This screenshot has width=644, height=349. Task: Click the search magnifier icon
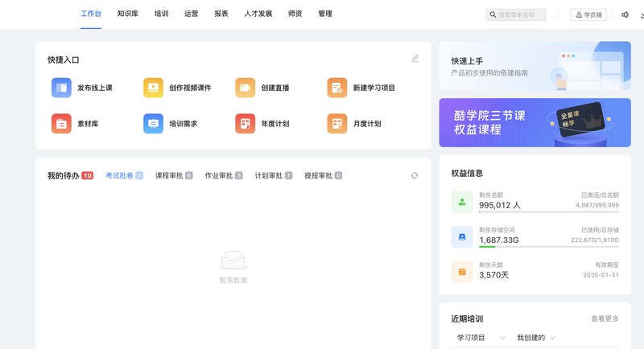493,14
